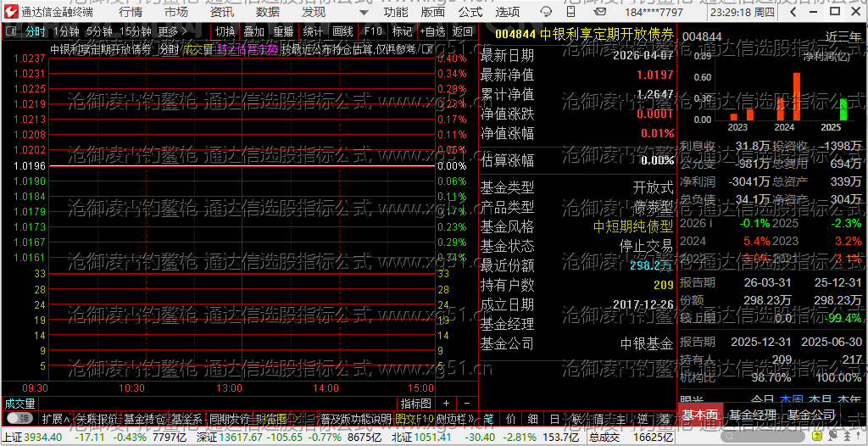Select the 5分钟 period

click(99, 31)
